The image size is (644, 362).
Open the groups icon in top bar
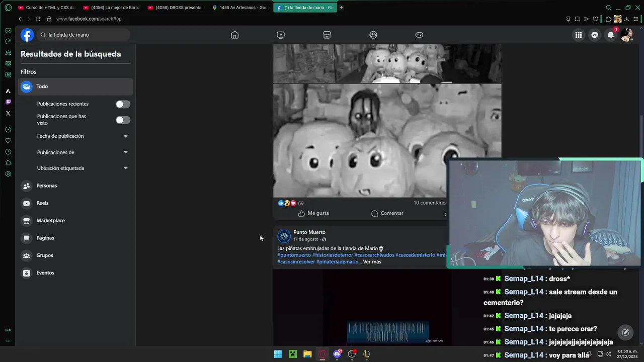pyautogui.click(x=373, y=35)
